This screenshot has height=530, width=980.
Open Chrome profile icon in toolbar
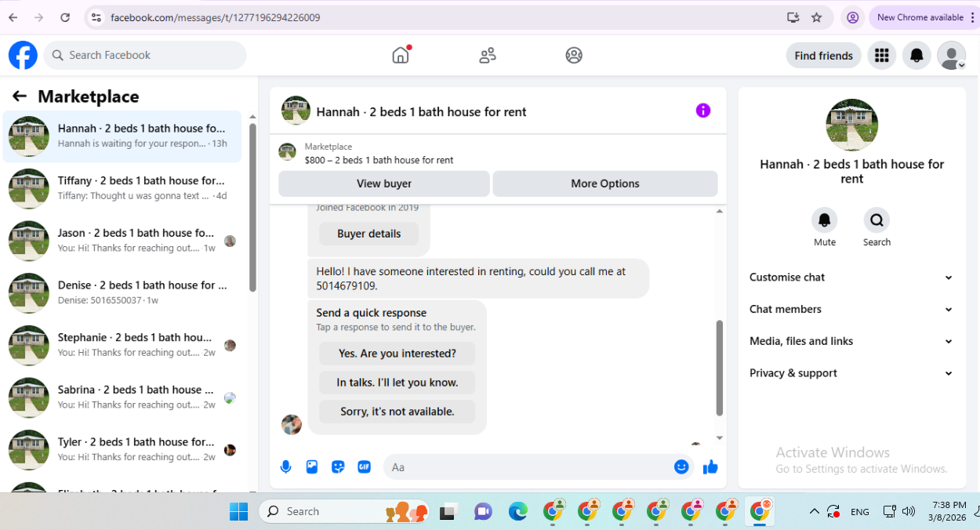click(x=853, y=17)
